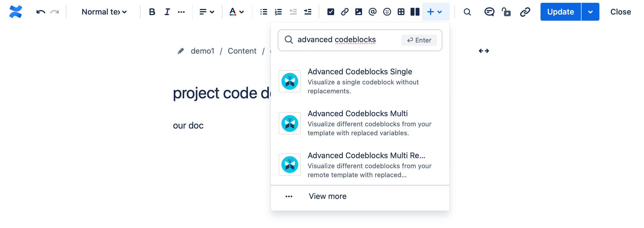Open the text alignment dropdown
Image resolution: width=644 pixels, height=228 pixels.
[207, 12]
